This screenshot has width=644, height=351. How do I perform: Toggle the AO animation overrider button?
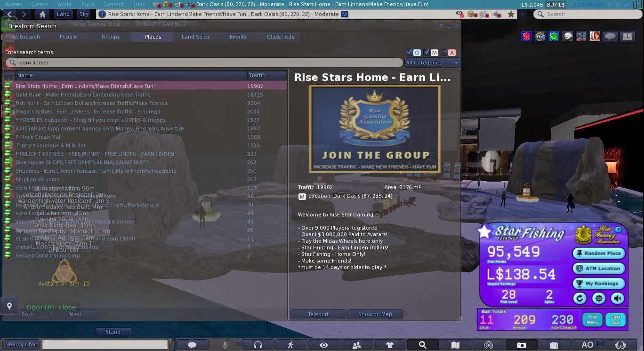587,345
